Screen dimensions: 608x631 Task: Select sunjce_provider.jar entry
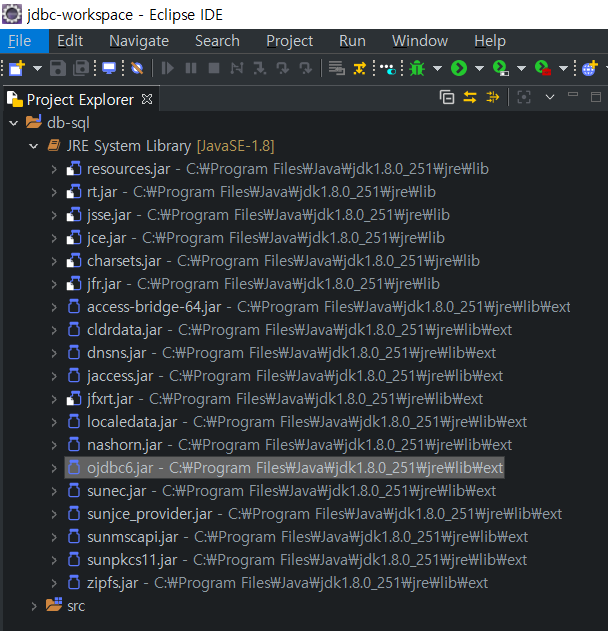pos(314,514)
